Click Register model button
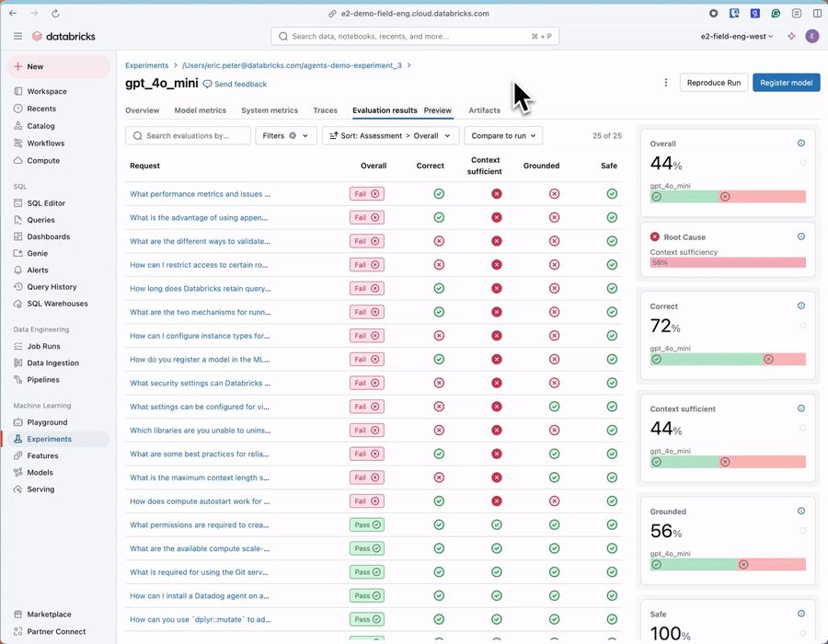Viewport: 828px width, 644px height. (x=787, y=83)
